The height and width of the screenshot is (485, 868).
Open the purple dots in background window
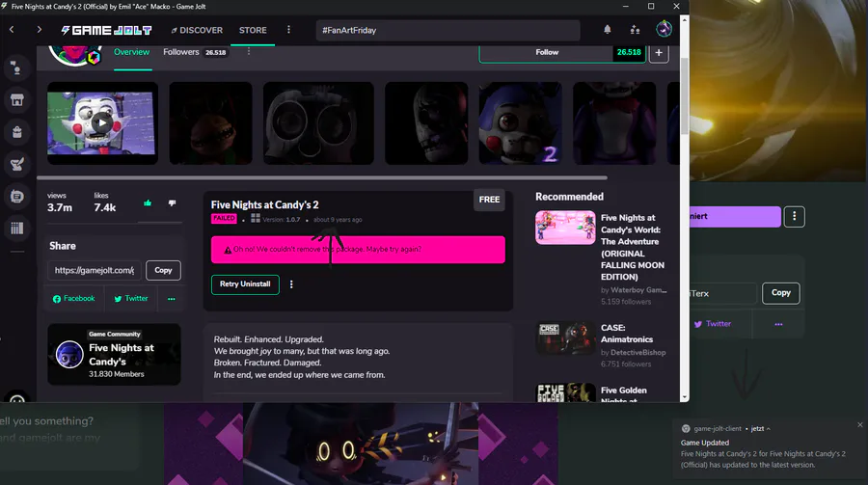tap(778, 324)
